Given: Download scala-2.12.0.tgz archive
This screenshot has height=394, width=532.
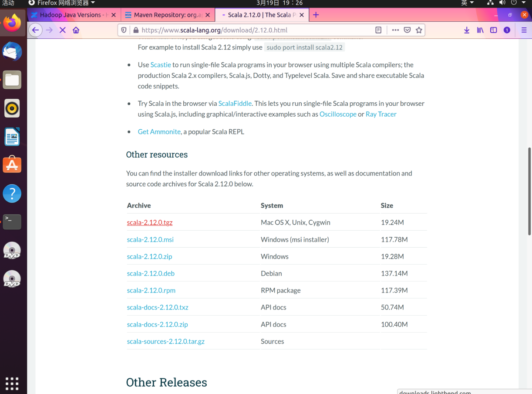Looking at the screenshot, I should 150,222.
